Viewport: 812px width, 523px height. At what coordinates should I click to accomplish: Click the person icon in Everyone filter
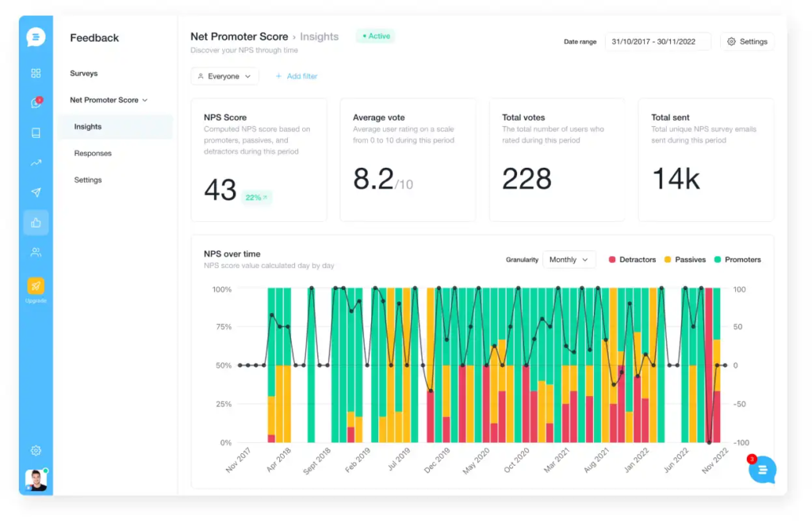pos(201,76)
